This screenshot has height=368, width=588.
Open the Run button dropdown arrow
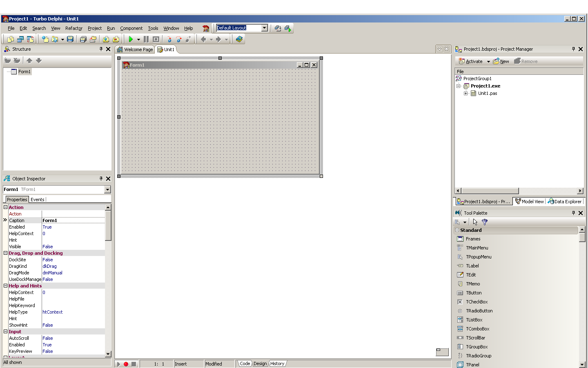(x=138, y=40)
